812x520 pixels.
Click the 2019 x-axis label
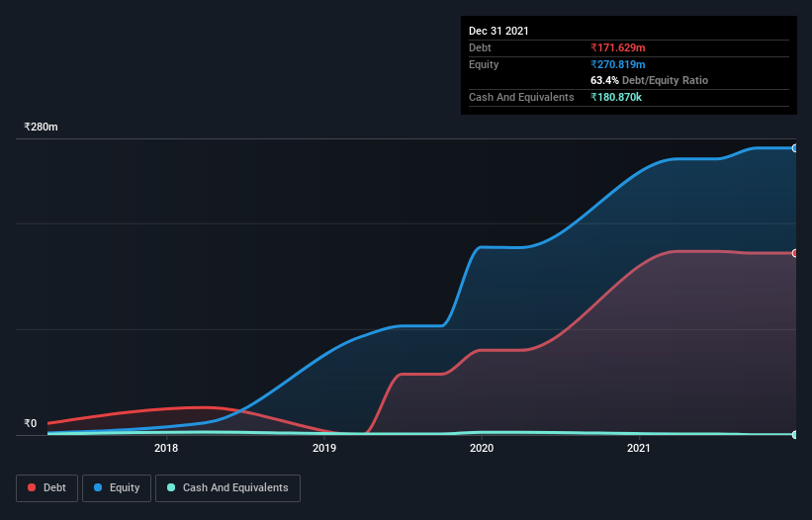click(324, 448)
